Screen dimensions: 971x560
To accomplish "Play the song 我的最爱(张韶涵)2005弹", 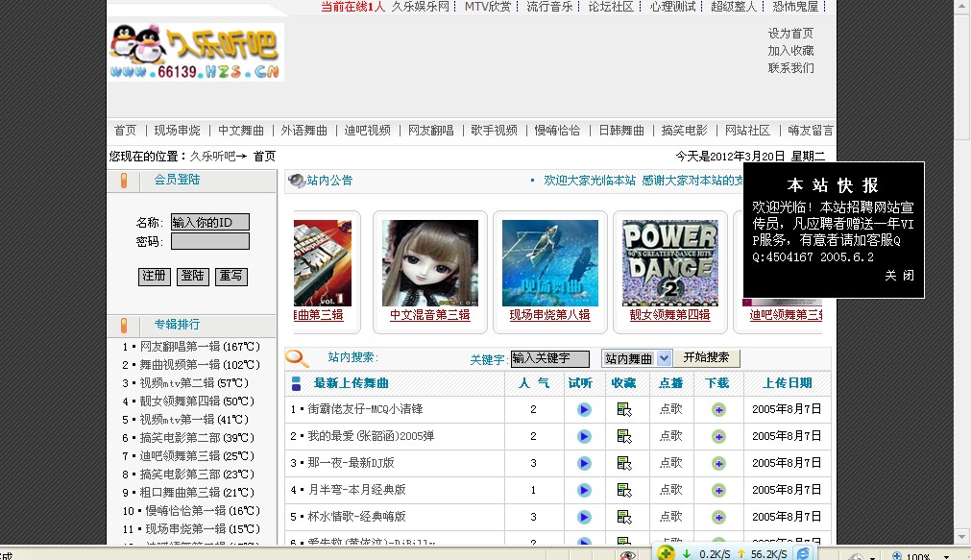I will pos(584,437).
